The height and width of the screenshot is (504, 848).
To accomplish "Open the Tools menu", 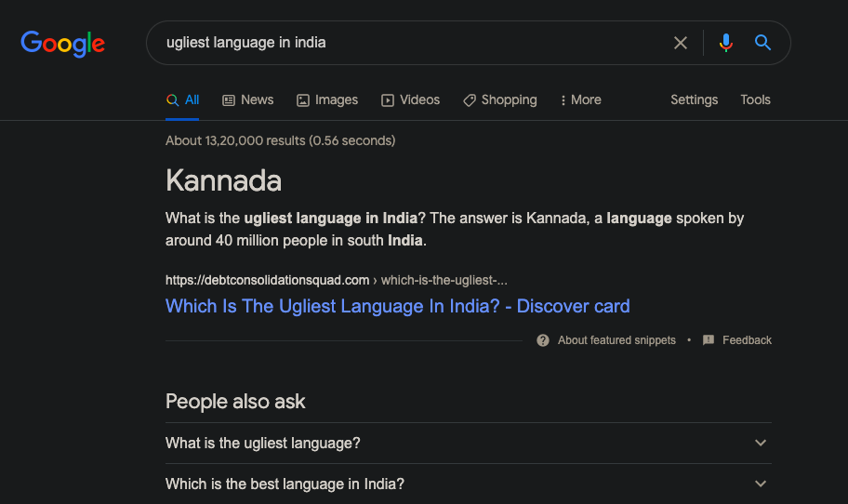I will pyautogui.click(x=755, y=100).
